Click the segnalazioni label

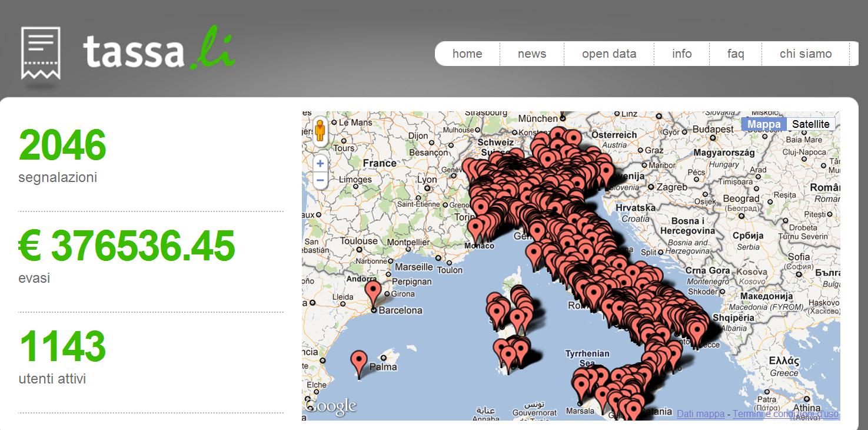point(58,177)
